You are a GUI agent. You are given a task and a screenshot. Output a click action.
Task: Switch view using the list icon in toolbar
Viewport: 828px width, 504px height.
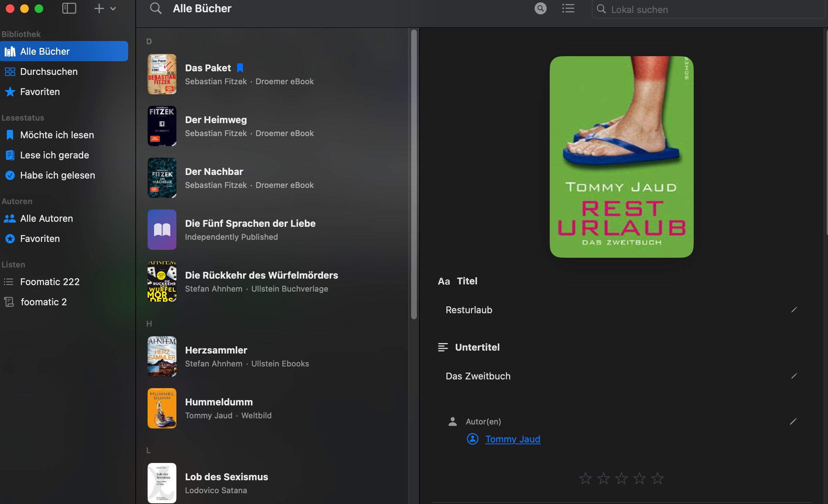click(568, 8)
